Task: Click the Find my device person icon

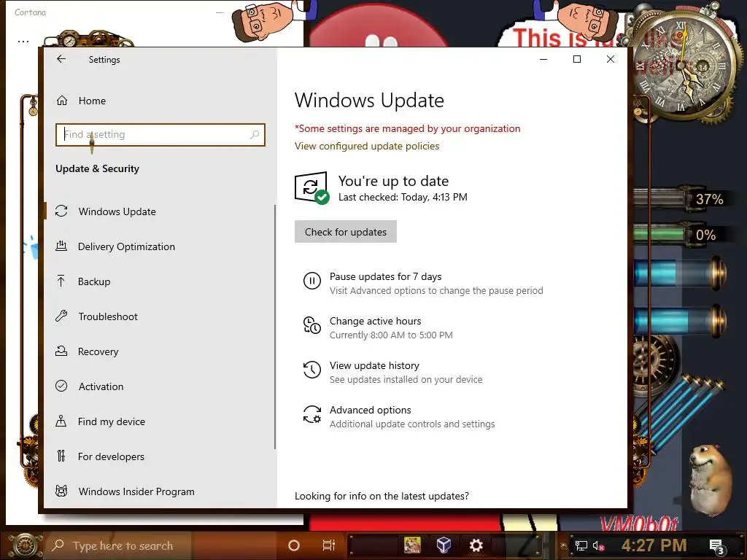Action: pos(61,421)
